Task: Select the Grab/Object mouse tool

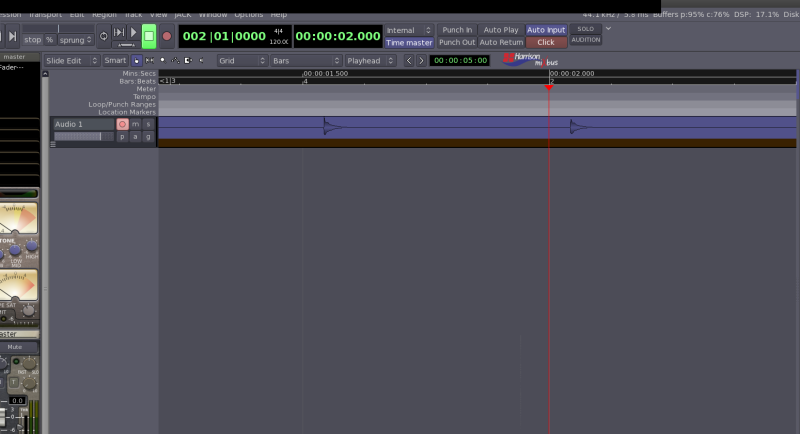Action: coord(137,61)
